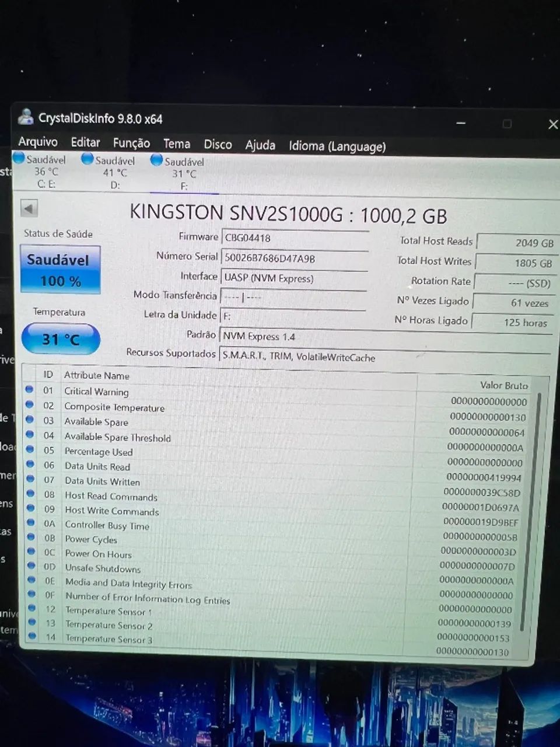Click status dot for Media and Data Integrity Errors

click(x=32, y=580)
